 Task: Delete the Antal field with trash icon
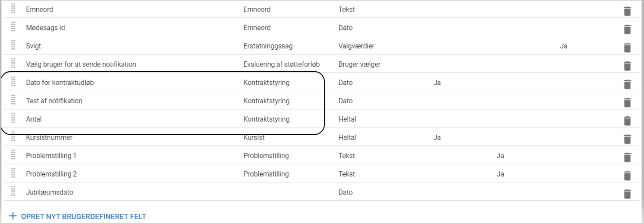click(x=627, y=121)
